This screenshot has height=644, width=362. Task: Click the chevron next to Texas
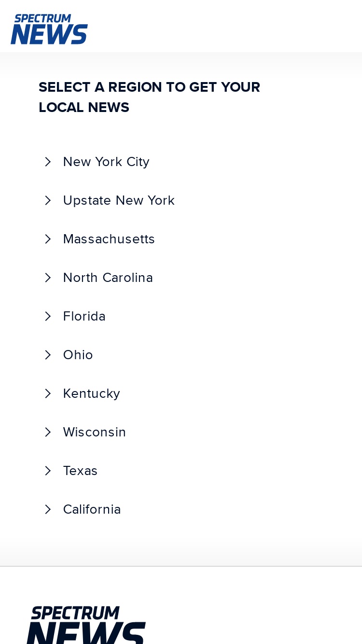[48, 471]
